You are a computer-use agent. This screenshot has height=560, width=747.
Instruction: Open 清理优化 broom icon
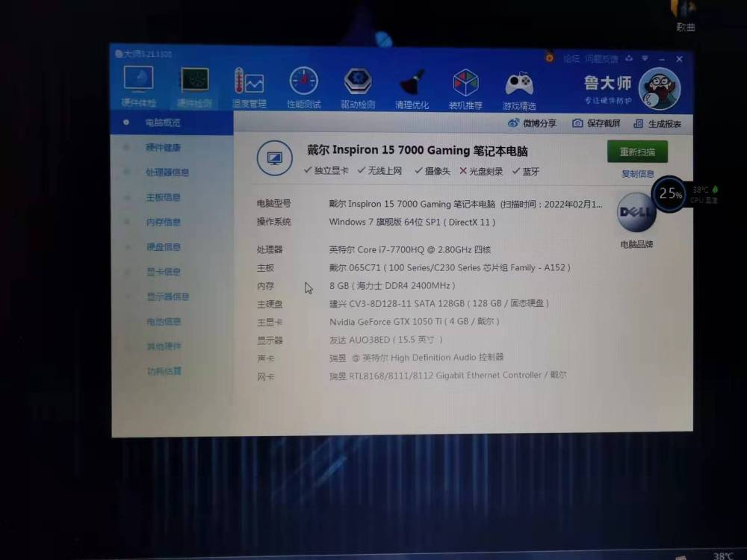coord(412,82)
